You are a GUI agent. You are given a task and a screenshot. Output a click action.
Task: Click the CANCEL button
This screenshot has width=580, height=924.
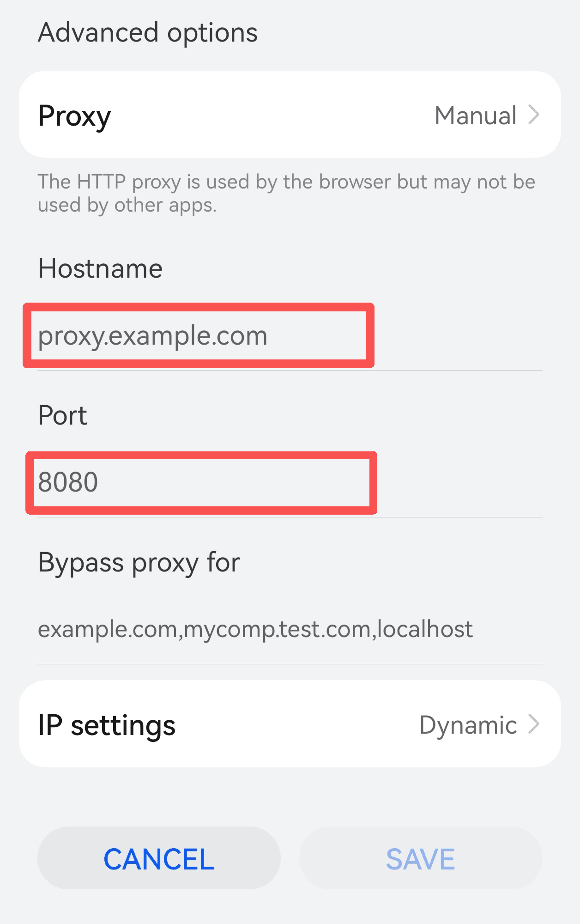159,858
